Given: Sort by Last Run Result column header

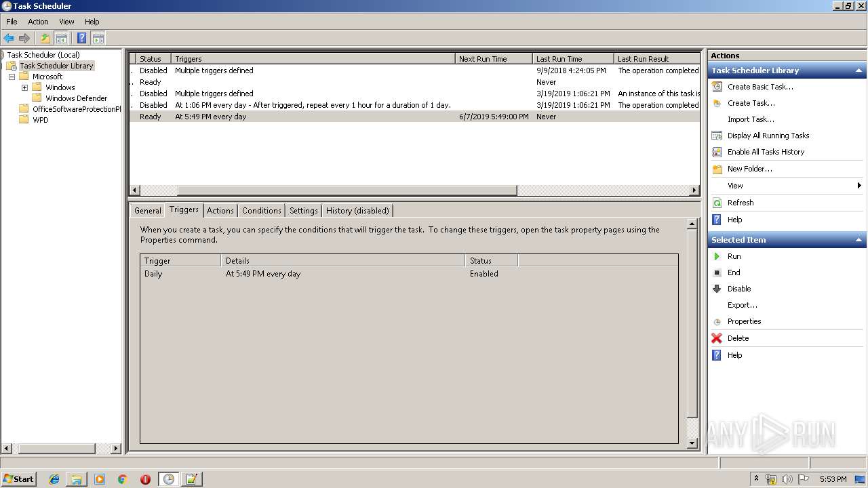Looking at the screenshot, I should tap(657, 59).
